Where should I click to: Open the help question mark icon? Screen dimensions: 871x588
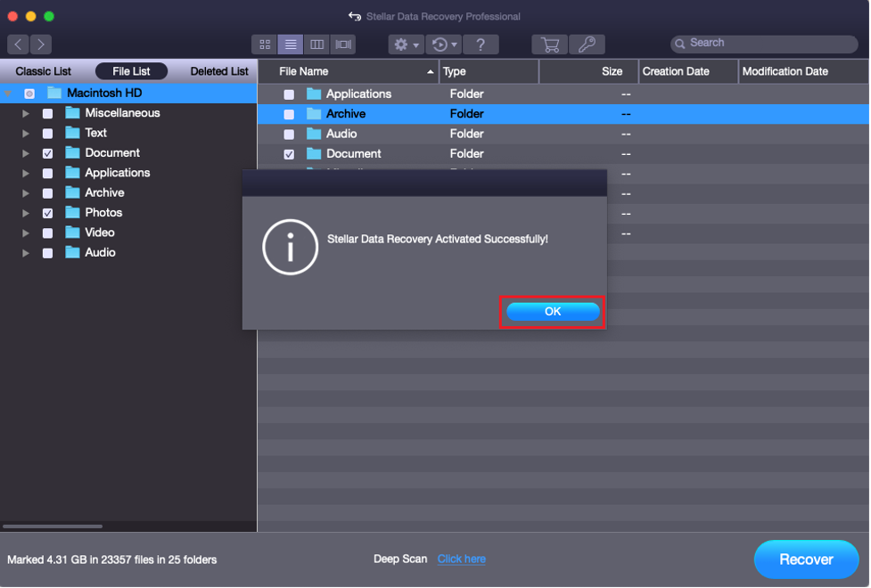481,44
